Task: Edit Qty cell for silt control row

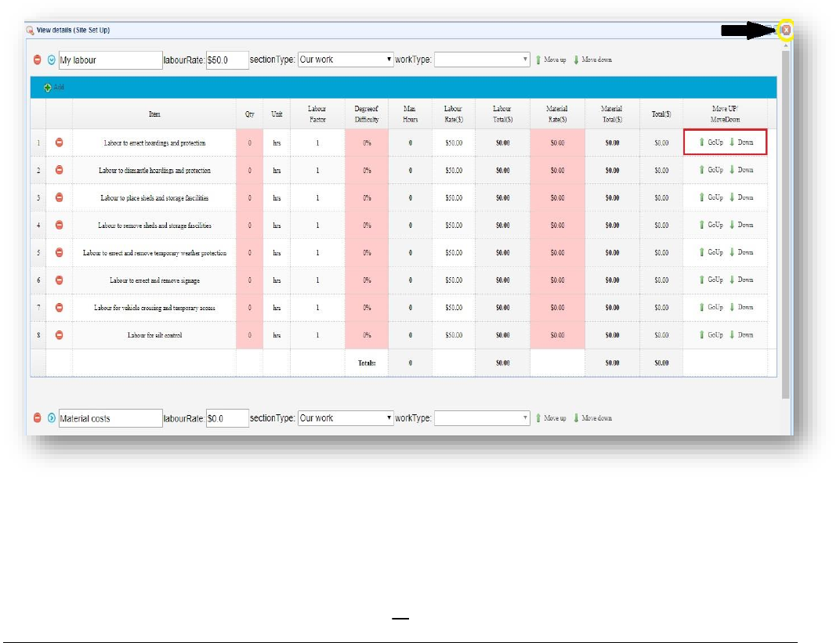Action: pos(250,335)
